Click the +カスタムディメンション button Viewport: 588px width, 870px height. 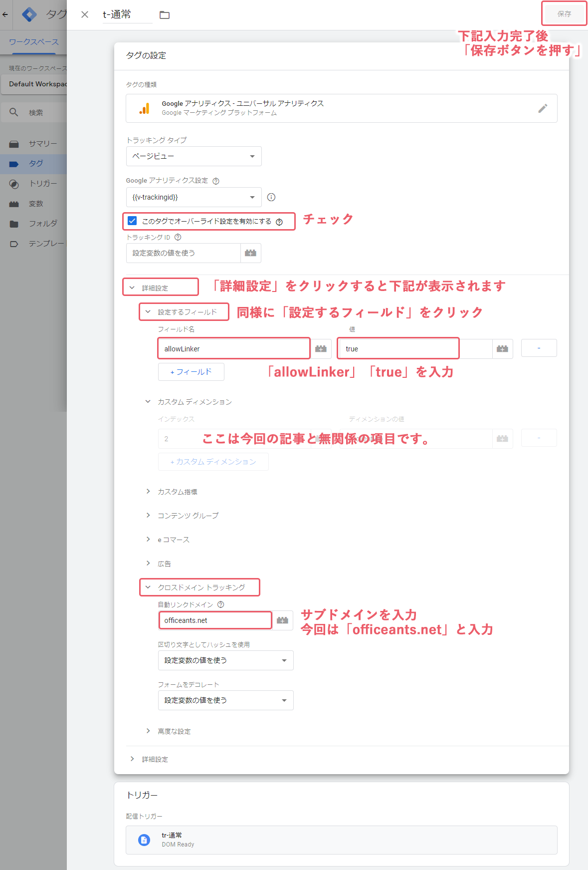(213, 462)
